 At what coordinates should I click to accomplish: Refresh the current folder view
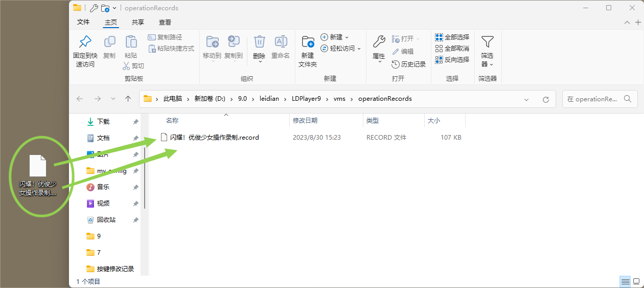click(x=545, y=99)
